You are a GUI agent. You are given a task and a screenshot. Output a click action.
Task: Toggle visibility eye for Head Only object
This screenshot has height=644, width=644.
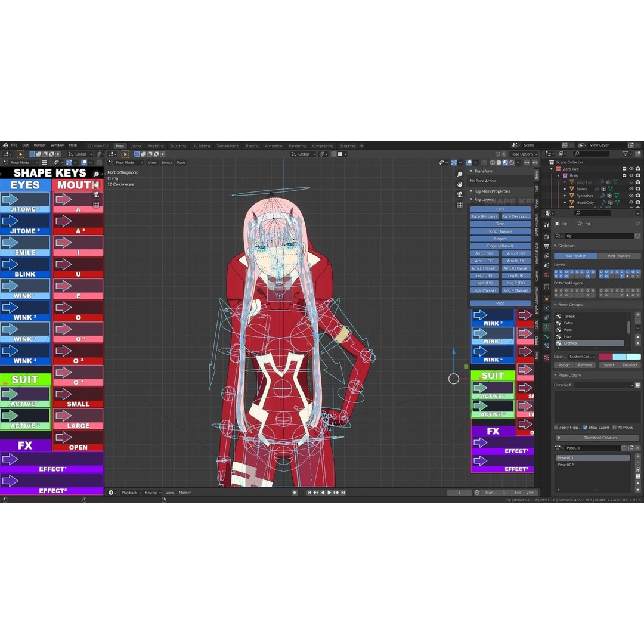[x=631, y=202]
